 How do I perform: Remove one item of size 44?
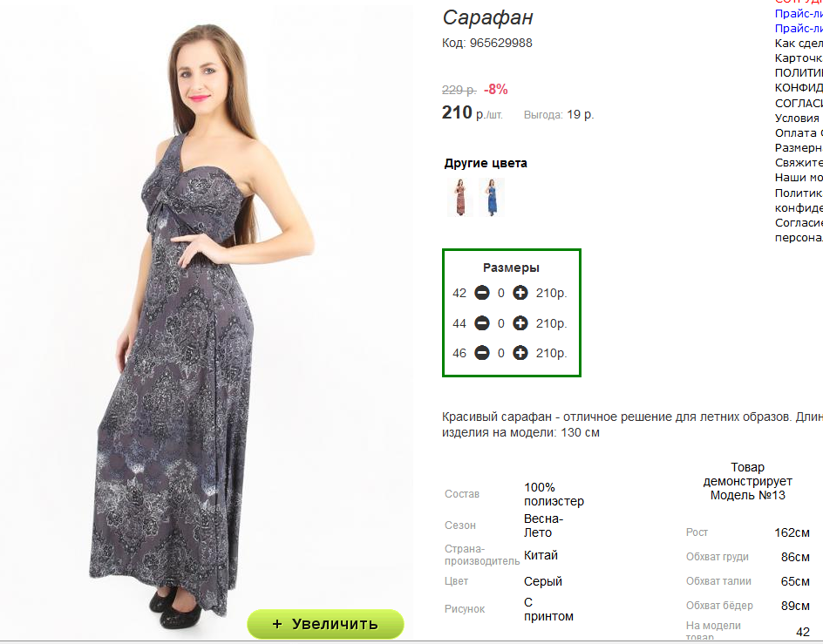[x=482, y=323]
